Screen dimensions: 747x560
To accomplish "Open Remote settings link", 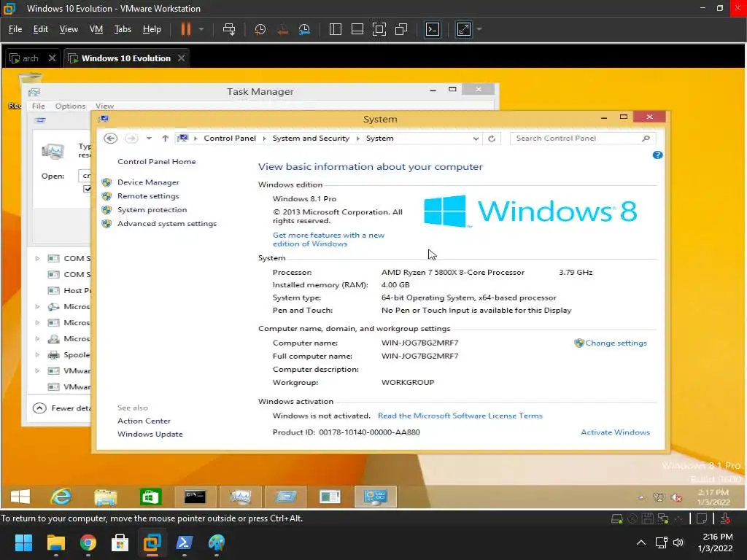I will pos(148,196).
